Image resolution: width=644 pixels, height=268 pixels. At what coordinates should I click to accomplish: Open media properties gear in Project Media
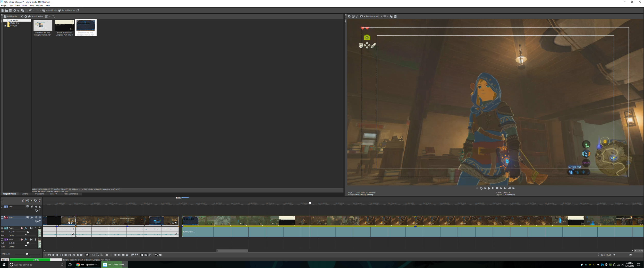click(26, 16)
